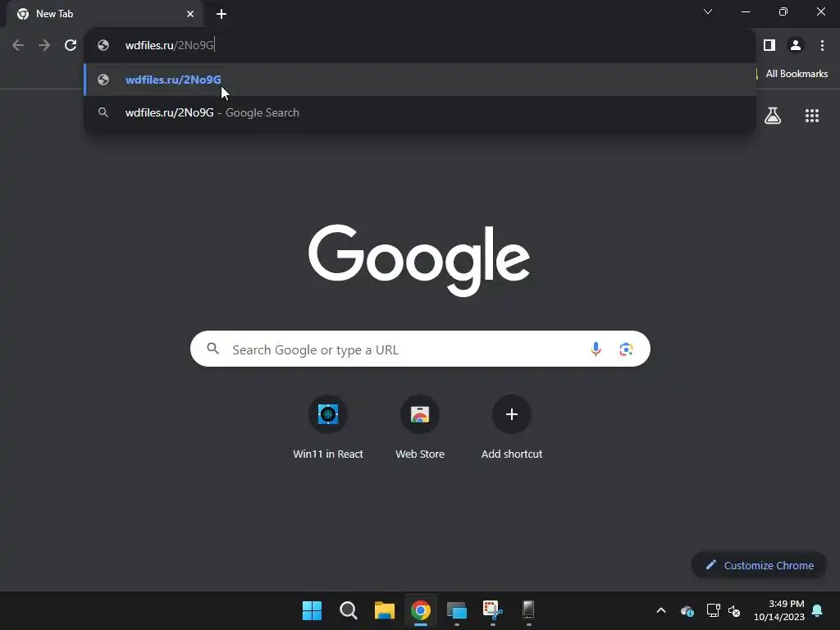Select wdfiles.ru/2No9G URL suggestion
Screen dimensions: 840x630
click(x=420, y=80)
